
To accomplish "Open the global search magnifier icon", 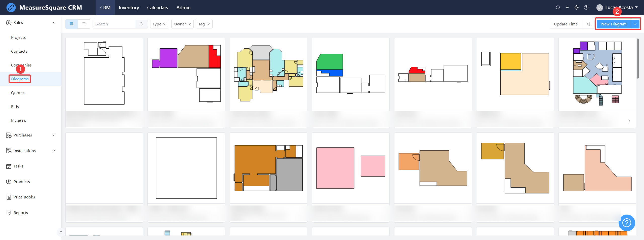I will pyautogui.click(x=558, y=8).
